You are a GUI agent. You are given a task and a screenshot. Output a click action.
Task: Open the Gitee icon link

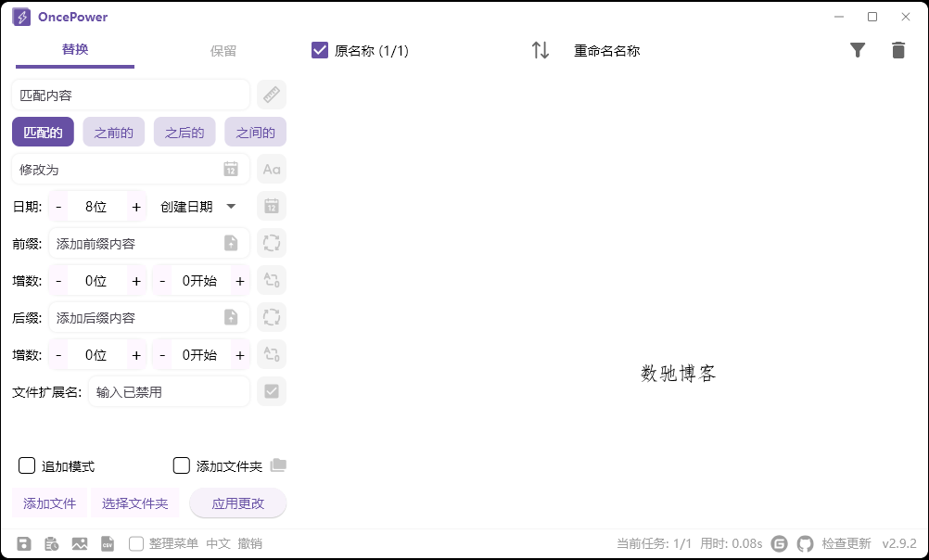point(779,543)
